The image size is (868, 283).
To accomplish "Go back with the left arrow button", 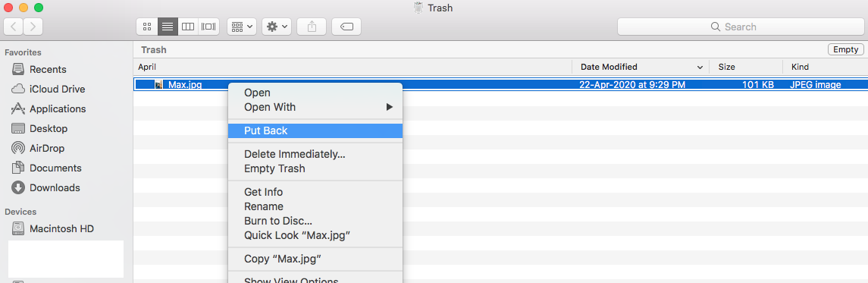I will pyautogui.click(x=14, y=27).
